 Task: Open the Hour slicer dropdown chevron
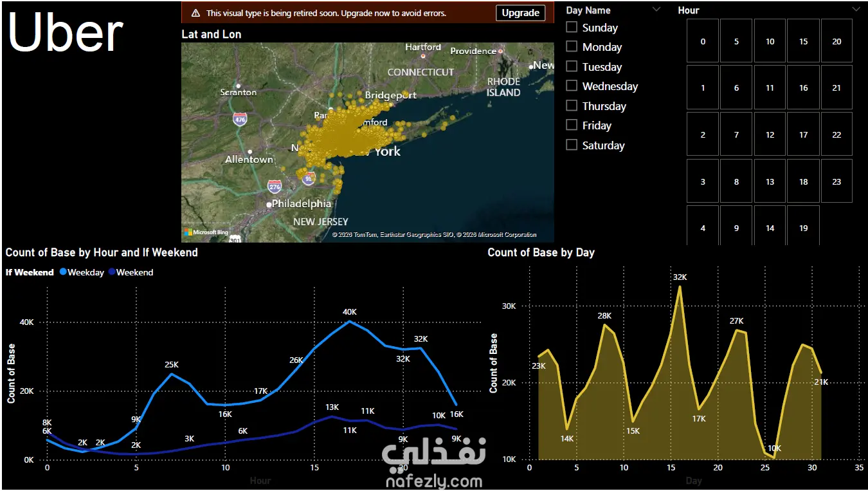[856, 10]
